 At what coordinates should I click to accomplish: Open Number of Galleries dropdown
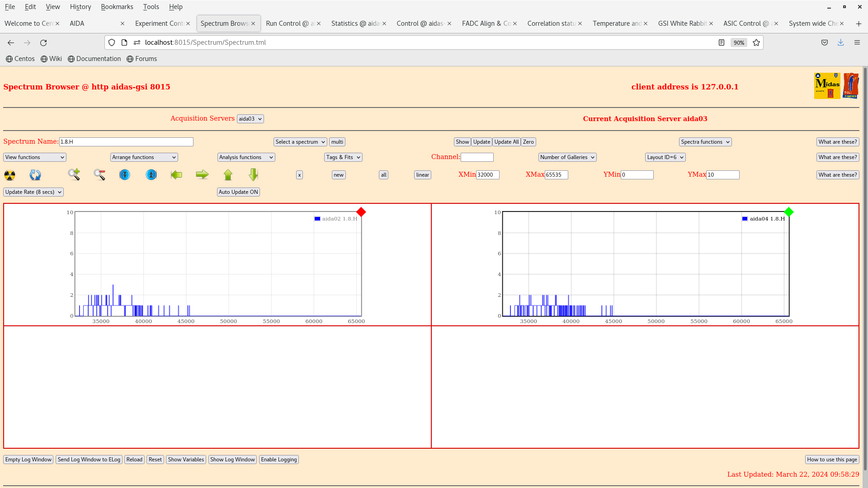point(567,157)
